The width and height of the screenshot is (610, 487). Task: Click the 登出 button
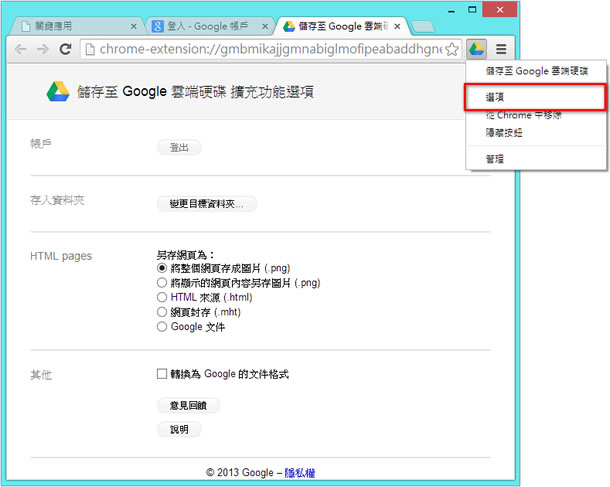(x=179, y=148)
